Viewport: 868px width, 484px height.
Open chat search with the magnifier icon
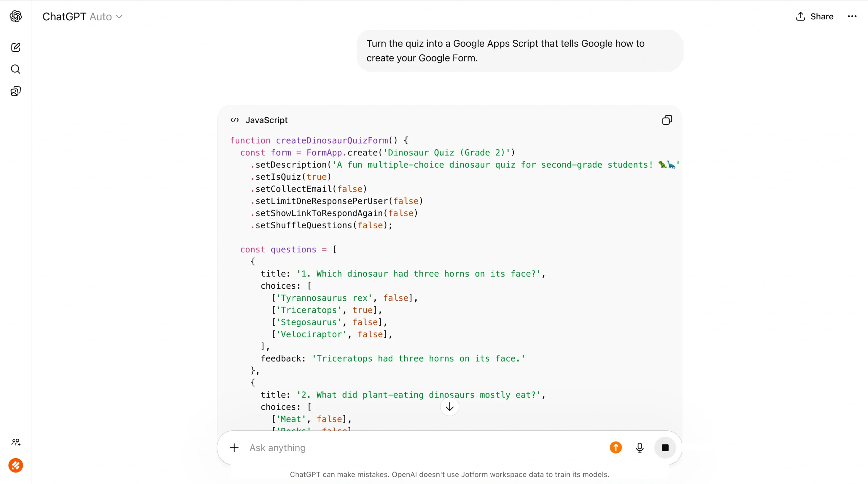click(16, 69)
